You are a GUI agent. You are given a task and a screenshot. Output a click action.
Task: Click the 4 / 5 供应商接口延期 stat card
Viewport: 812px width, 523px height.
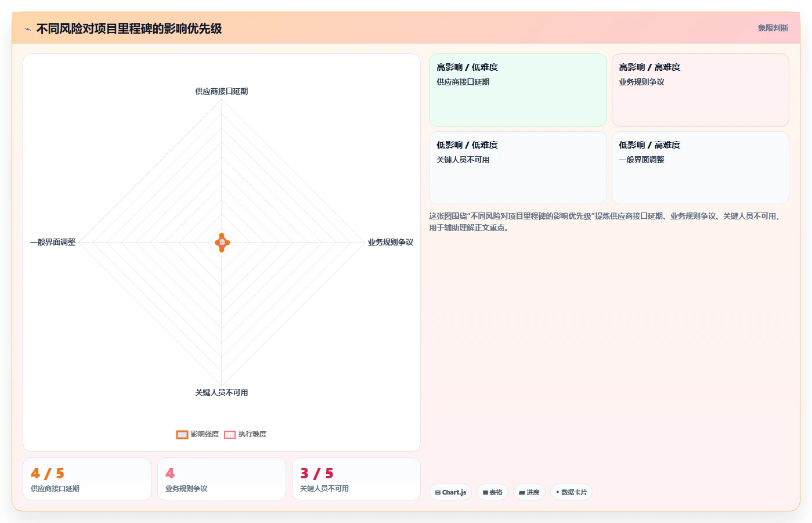coord(87,479)
